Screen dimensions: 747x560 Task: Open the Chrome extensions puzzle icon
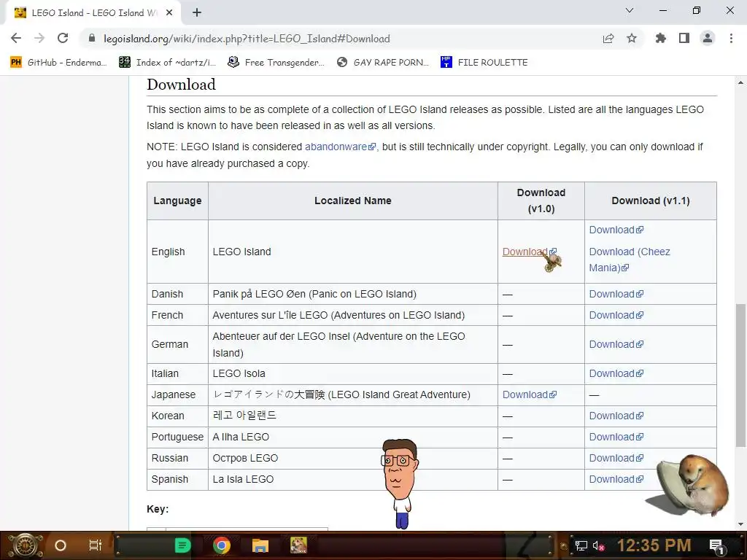660,38
